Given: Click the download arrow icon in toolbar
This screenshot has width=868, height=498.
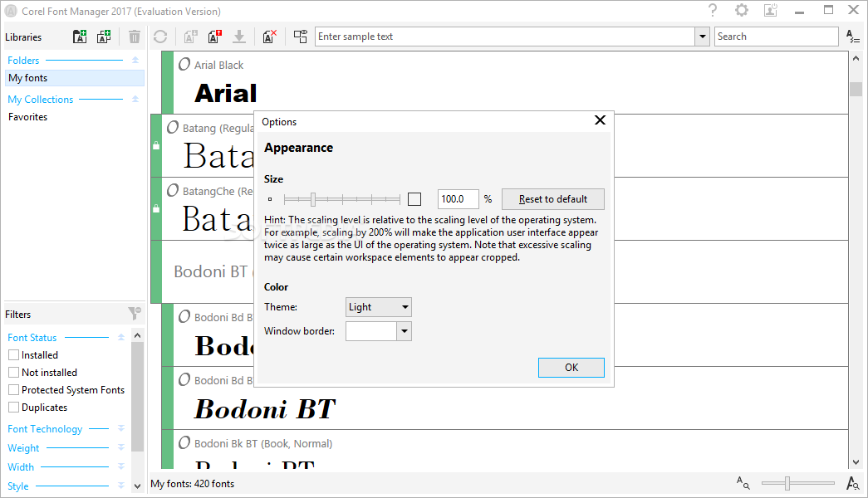Looking at the screenshot, I should coord(238,37).
